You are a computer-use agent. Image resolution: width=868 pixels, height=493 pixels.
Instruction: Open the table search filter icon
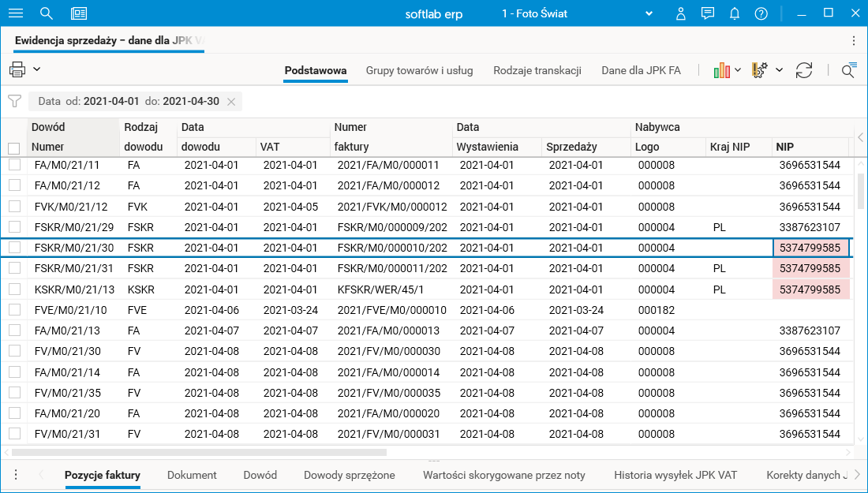click(x=848, y=70)
